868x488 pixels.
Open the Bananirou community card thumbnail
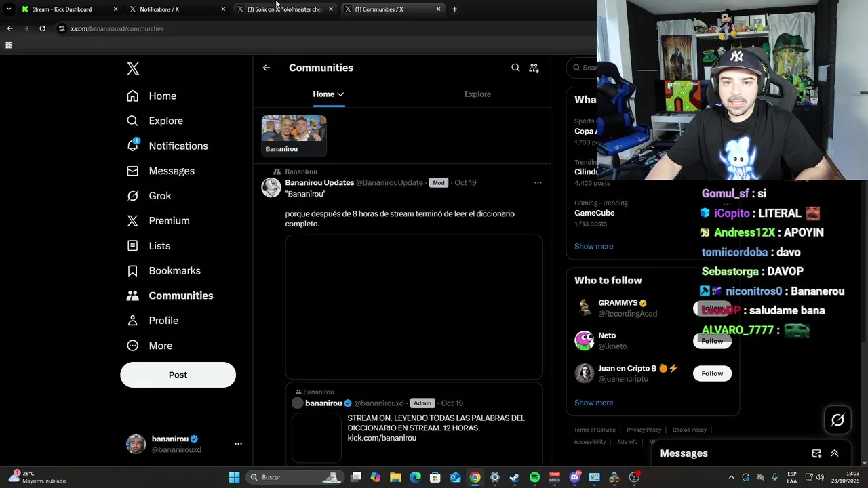coord(294,136)
